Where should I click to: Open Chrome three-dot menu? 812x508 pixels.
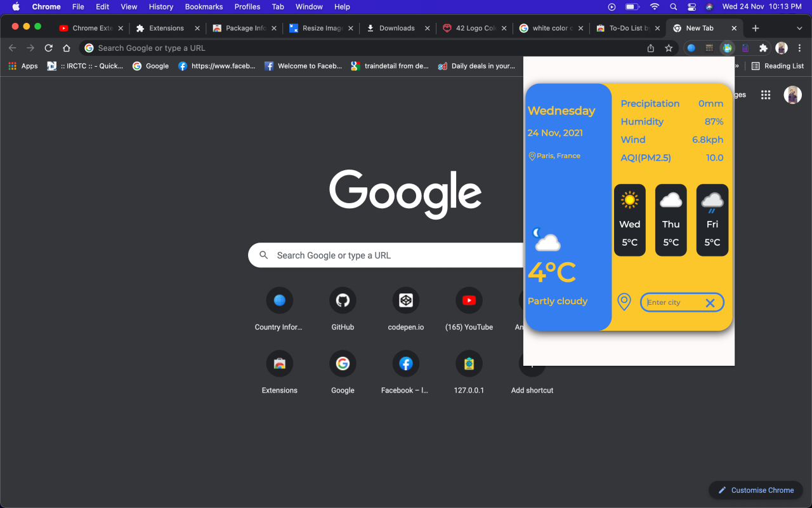799,48
